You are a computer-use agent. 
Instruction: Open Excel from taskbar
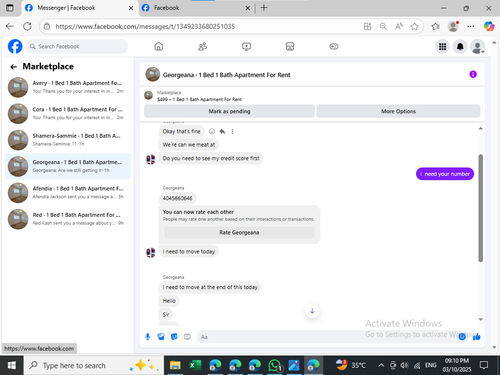point(195,365)
